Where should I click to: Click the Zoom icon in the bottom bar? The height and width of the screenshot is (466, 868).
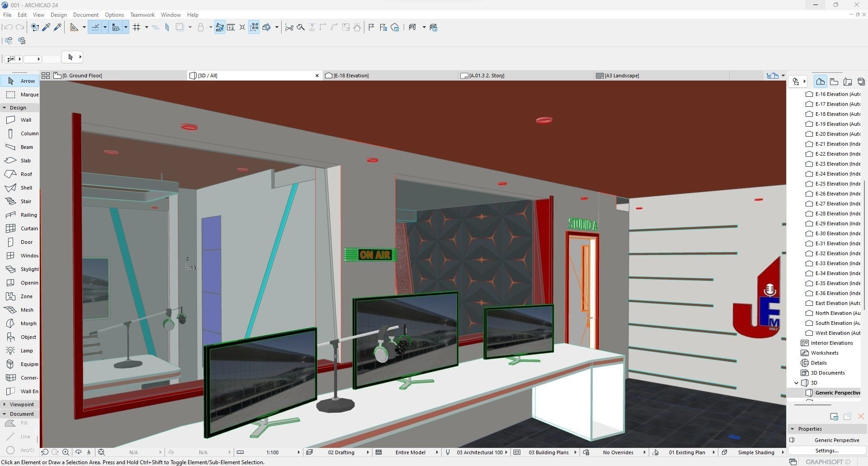pos(66,452)
